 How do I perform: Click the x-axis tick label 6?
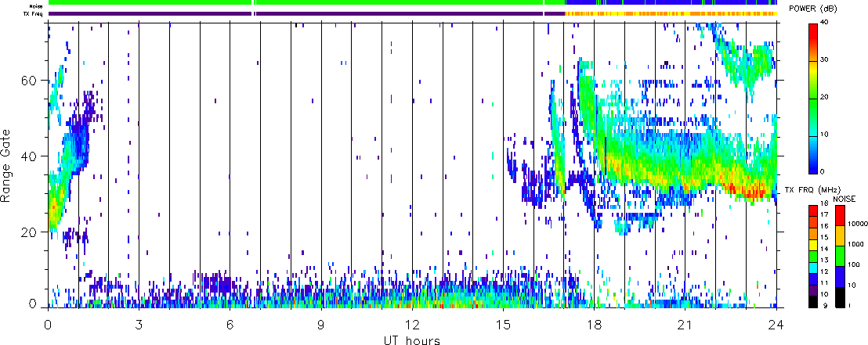click(x=230, y=324)
